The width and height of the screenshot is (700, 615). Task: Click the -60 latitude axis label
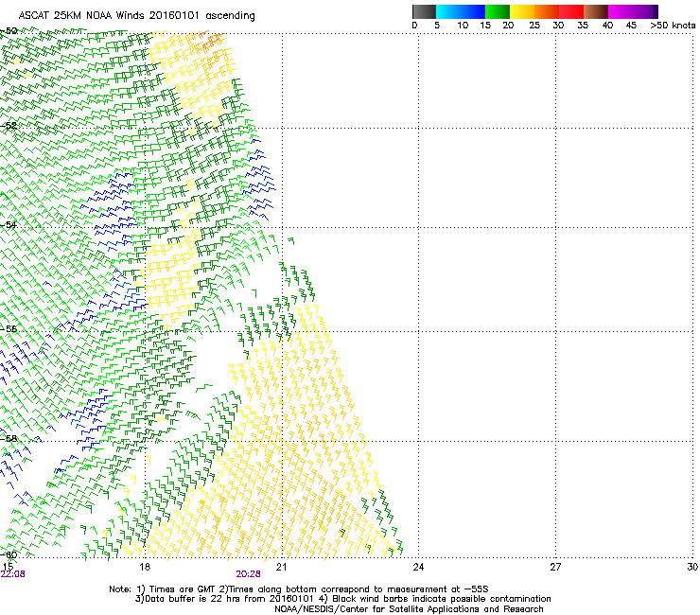[x=9, y=554]
